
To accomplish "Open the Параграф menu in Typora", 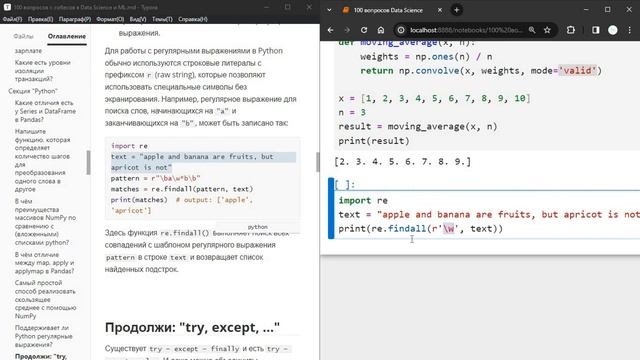I will pyautogui.click(x=75, y=19).
